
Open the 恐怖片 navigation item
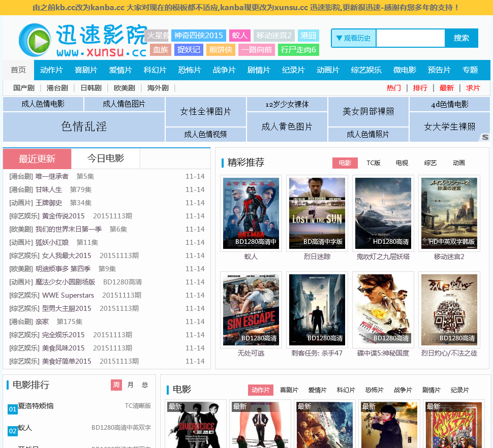pos(190,70)
